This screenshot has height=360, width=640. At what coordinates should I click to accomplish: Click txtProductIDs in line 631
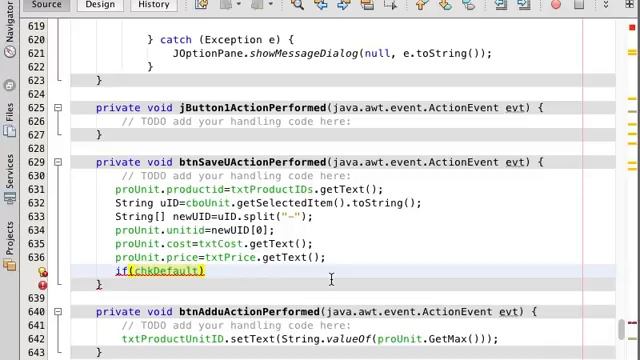(272, 189)
